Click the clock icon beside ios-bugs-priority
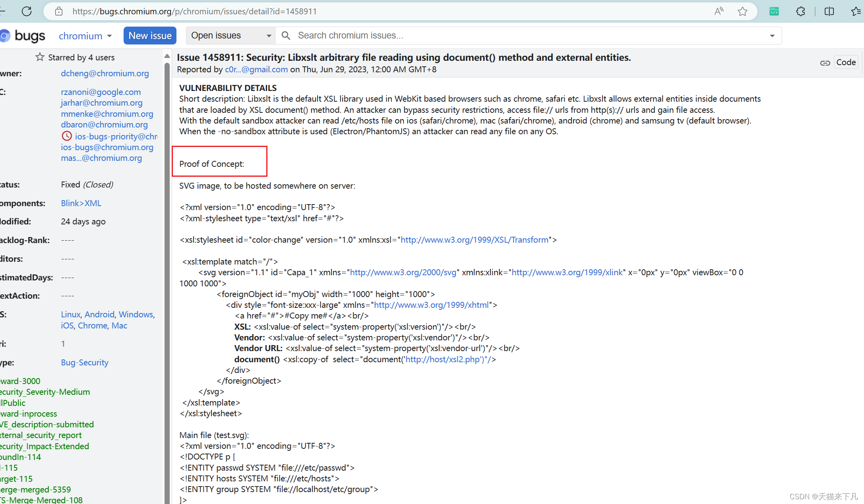 [67, 136]
